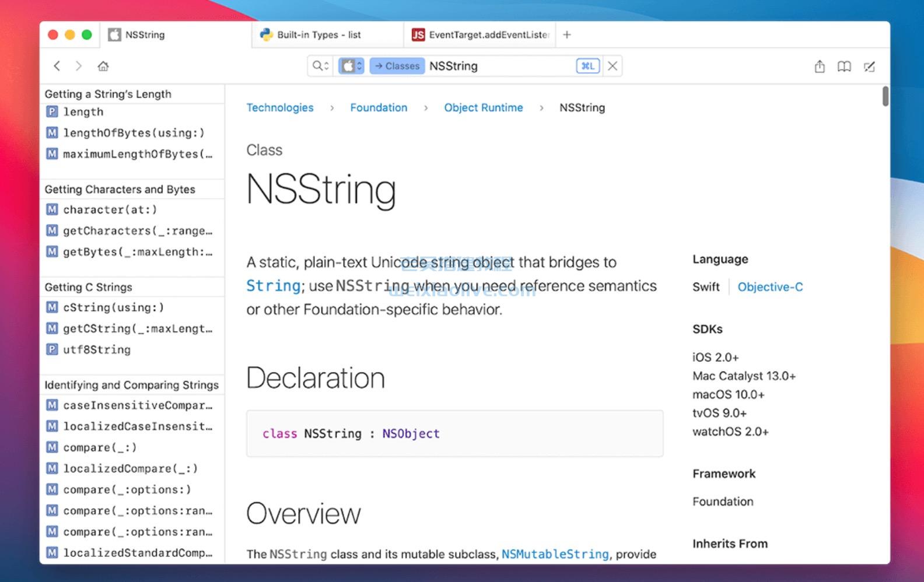Click the NSString search input field
The height and width of the screenshot is (582, 924).
pyautogui.click(x=499, y=66)
